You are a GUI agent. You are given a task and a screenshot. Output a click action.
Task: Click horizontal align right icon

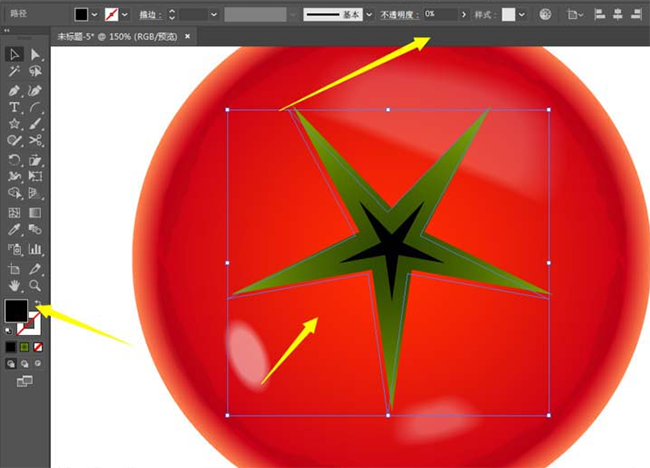636,15
